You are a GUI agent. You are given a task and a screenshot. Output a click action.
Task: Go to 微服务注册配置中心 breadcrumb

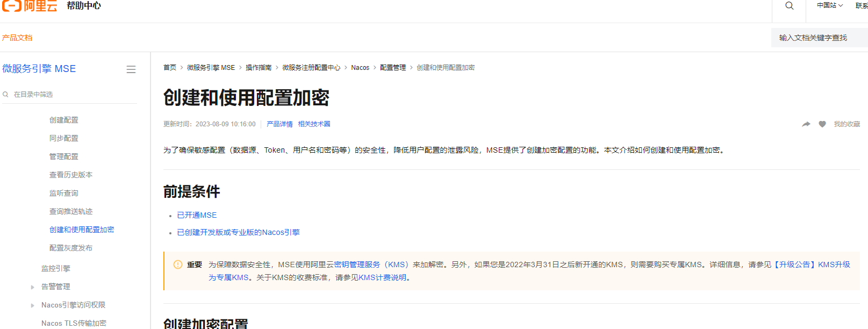click(311, 68)
